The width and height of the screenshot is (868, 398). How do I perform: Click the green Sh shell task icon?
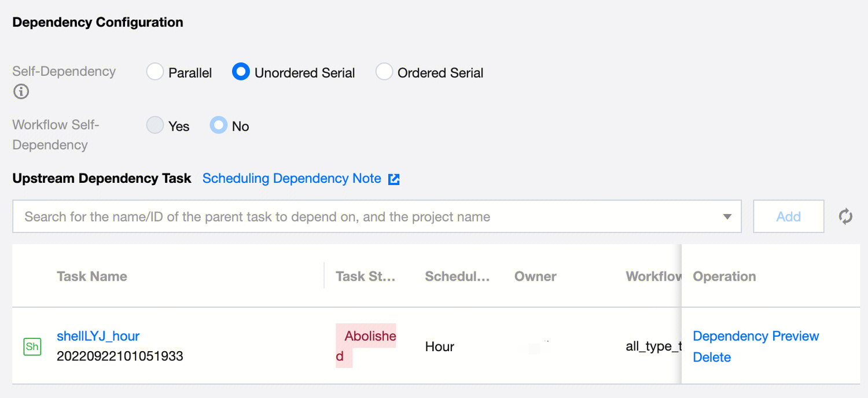tap(32, 347)
